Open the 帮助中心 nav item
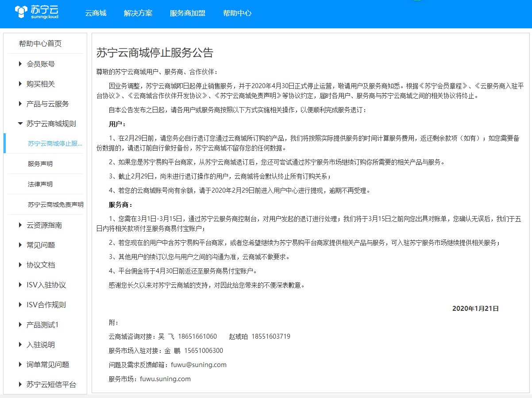Viewport: 532px width, 398px height. (237, 13)
